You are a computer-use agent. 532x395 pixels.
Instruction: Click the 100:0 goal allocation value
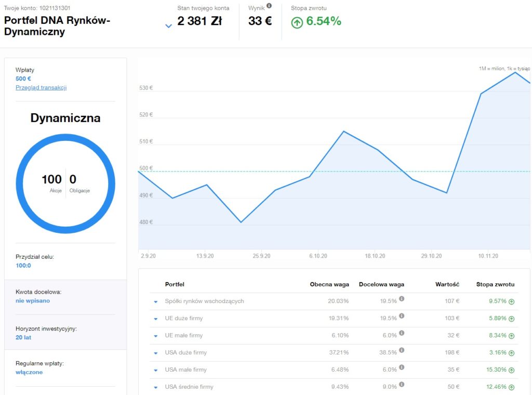pyautogui.click(x=23, y=265)
